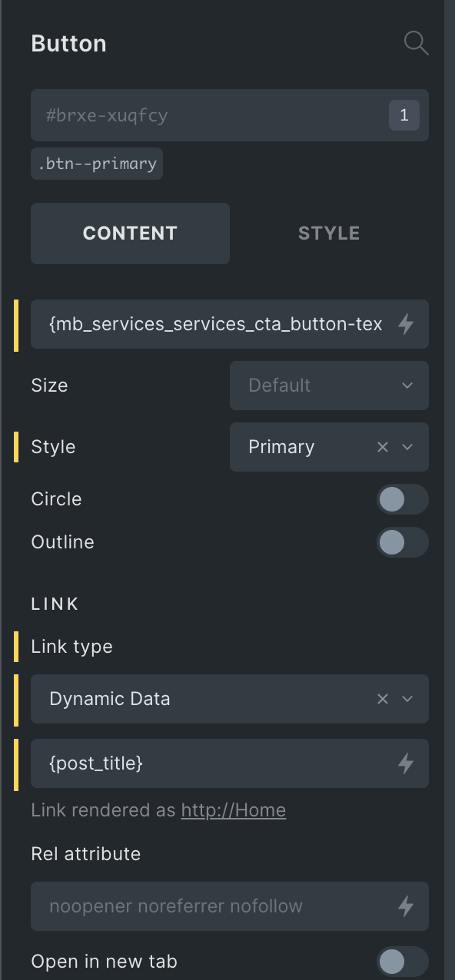Click the 'Link rendered as' text

pos(104,810)
